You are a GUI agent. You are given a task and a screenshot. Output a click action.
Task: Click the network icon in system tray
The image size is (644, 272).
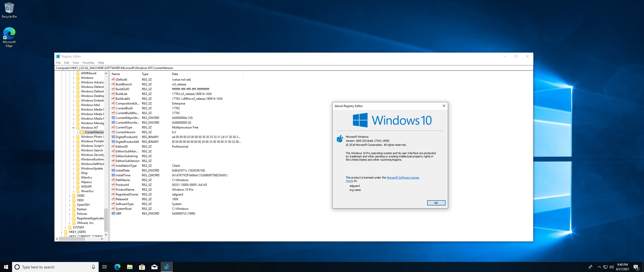pos(606,267)
